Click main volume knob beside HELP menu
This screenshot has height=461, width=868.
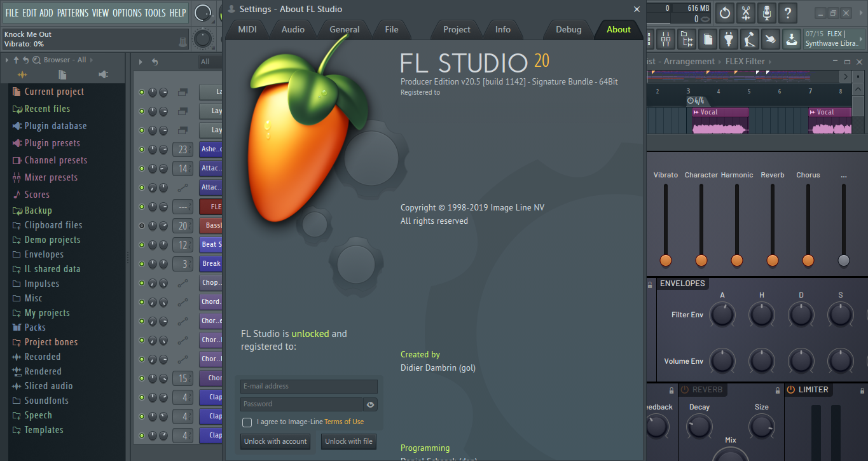coord(202,12)
